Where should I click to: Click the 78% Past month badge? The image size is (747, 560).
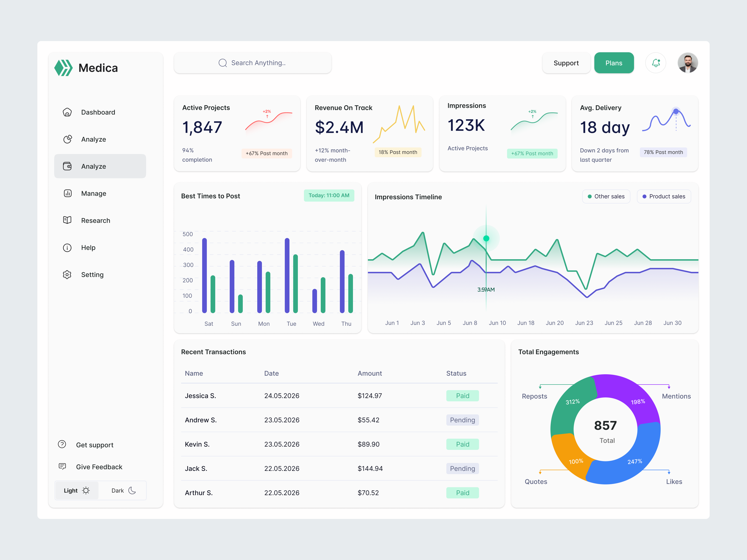point(663,152)
